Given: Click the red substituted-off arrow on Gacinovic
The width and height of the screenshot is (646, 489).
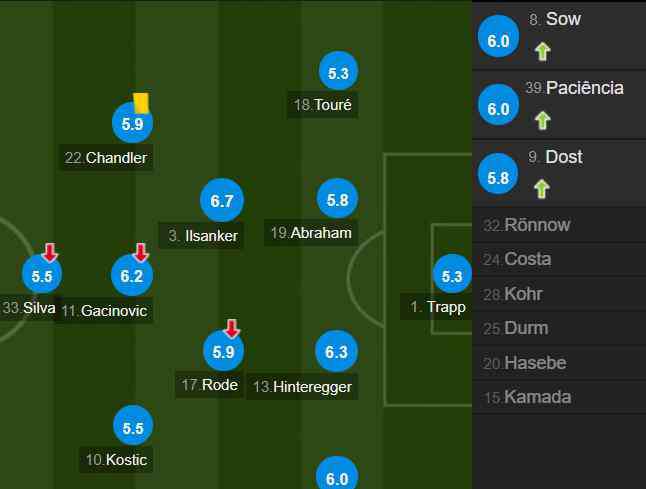Looking at the screenshot, I should 140,253.
